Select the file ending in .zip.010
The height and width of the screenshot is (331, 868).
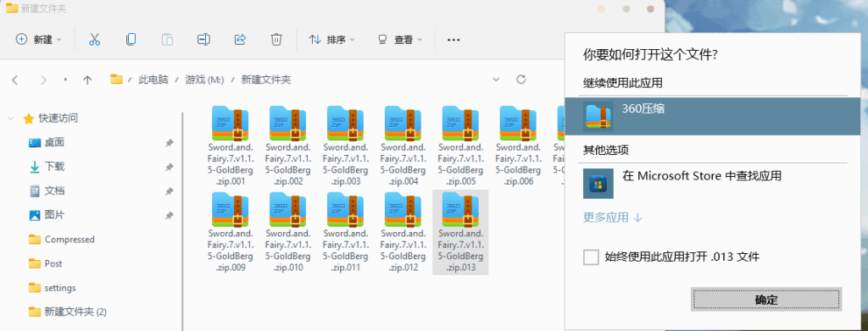click(288, 232)
